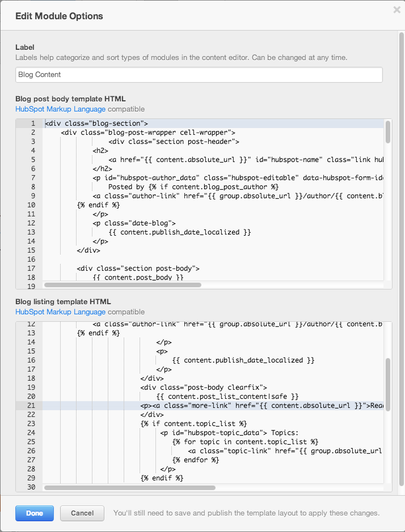Image resolution: width=405 pixels, height=532 pixels.
Task: Focus the Label input containing Blog Content
Action: tap(199, 75)
